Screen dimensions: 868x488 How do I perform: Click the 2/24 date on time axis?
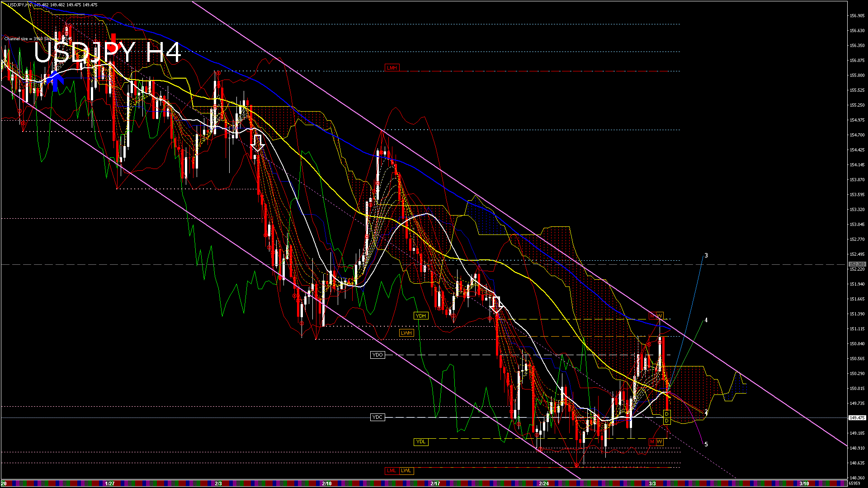coord(544,483)
